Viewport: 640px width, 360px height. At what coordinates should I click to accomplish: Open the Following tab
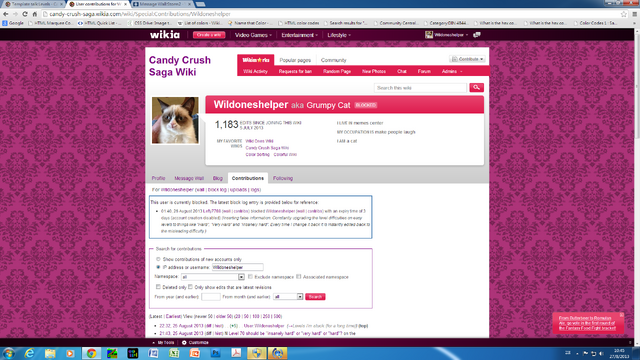[283, 178]
